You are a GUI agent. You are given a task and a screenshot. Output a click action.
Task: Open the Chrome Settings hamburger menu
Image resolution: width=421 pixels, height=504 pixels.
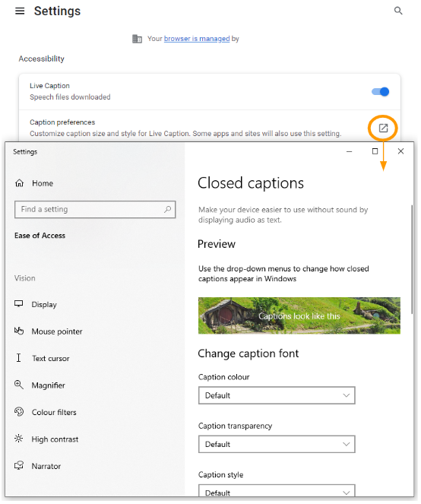coord(20,11)
